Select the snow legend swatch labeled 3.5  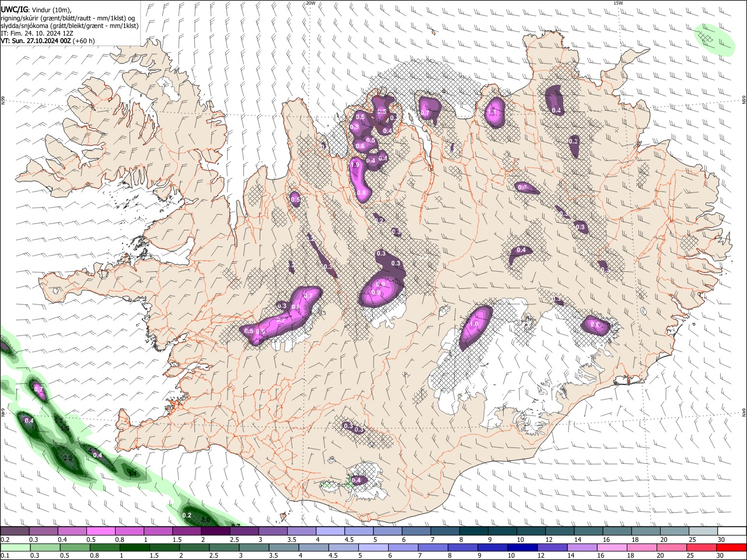(301, 531)
